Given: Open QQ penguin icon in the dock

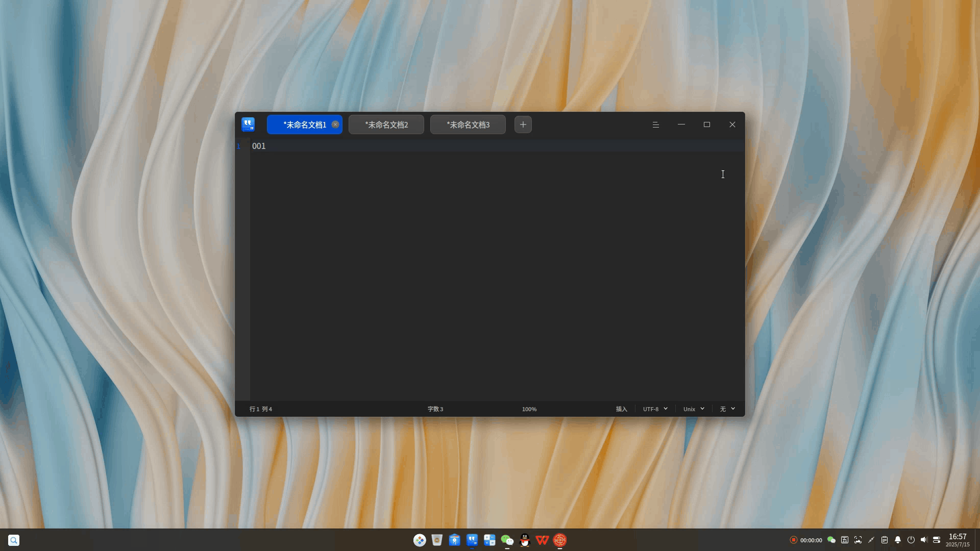Looking at the screenshot, I should coord(525,540).
